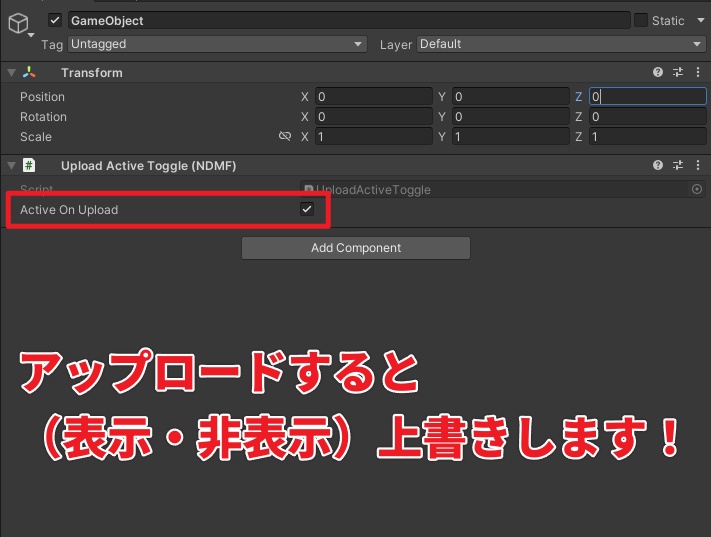Click the Upload Active Toggle (NDMF) title
711x537 pixels.
[x=149, y=166]
